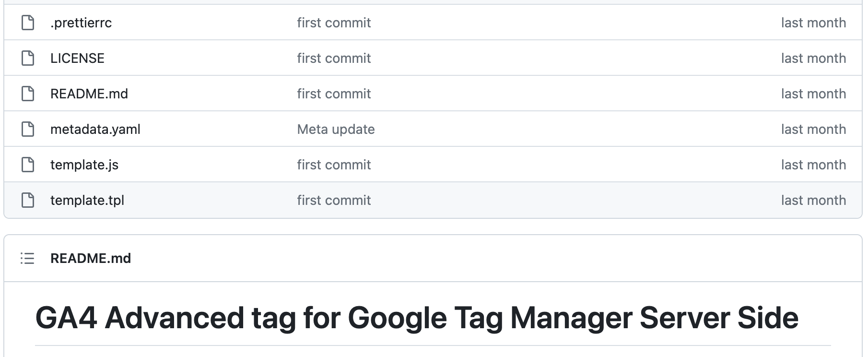View the first commit for LICENSE
Image resolution: width=868 pixels, height=357 pixels.
coord(334,58)
